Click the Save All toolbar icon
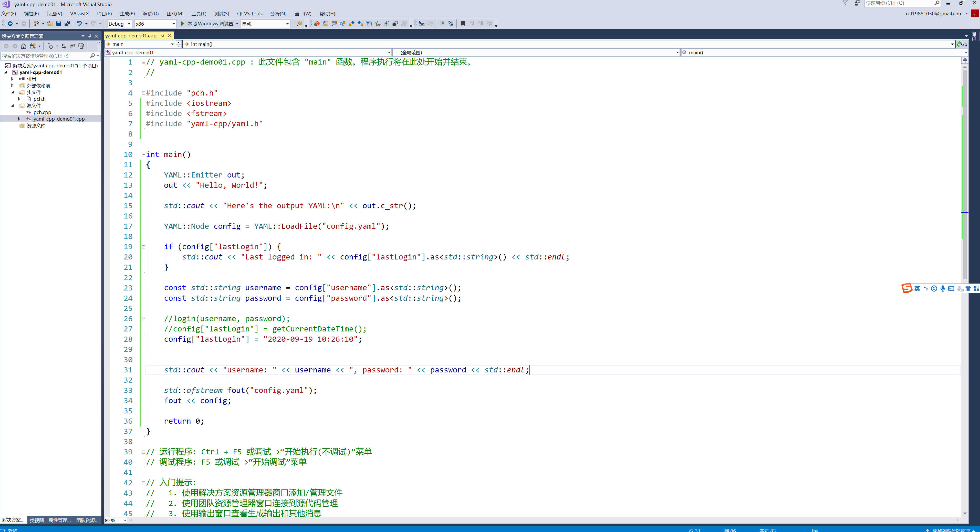The image size is (980, 532). click(x=67, y=24)
